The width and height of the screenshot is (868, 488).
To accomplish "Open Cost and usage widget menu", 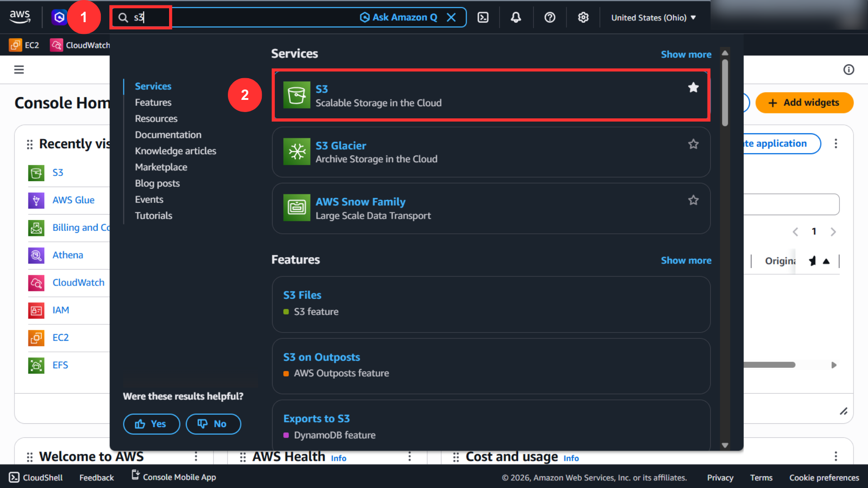I will click(835, 456).
